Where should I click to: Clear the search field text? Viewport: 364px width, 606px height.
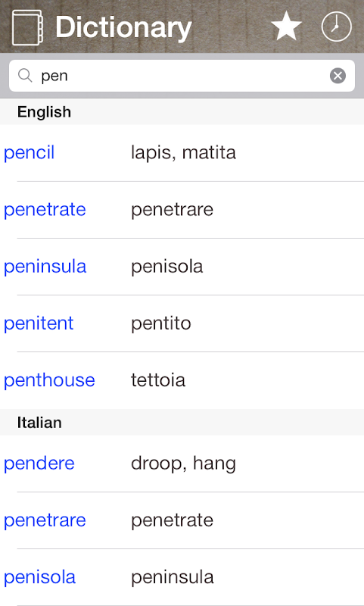338,76
